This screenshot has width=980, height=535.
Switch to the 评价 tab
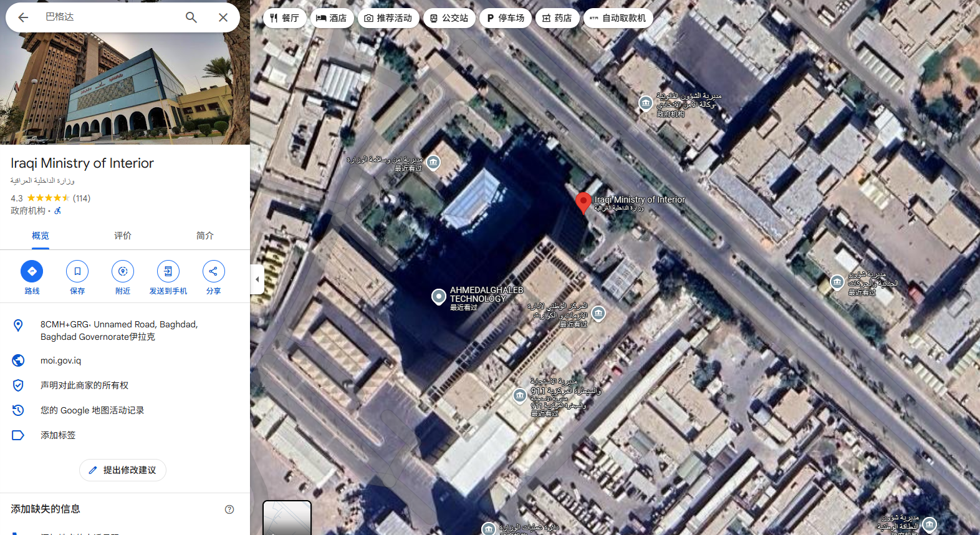(x=123, y=236)
